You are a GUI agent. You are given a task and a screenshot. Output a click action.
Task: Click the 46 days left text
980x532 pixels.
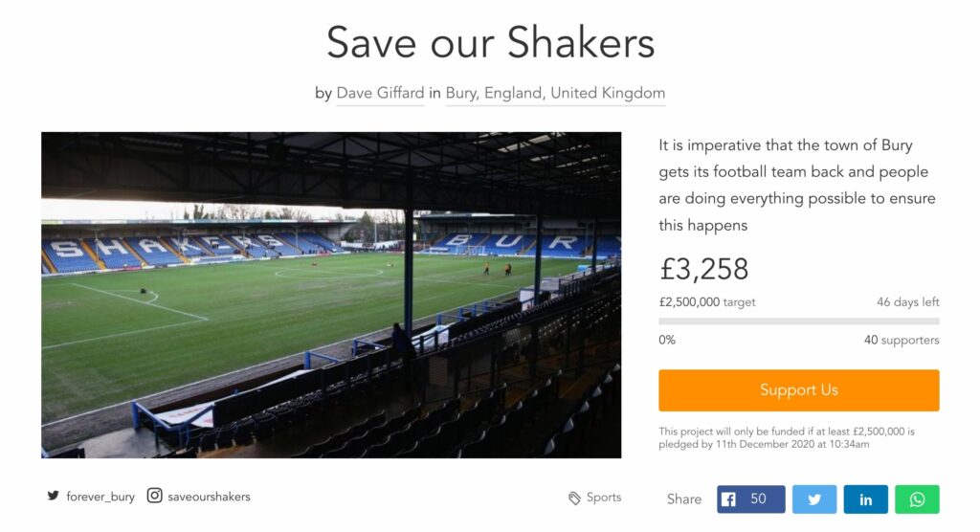click(x=907, y=301)
